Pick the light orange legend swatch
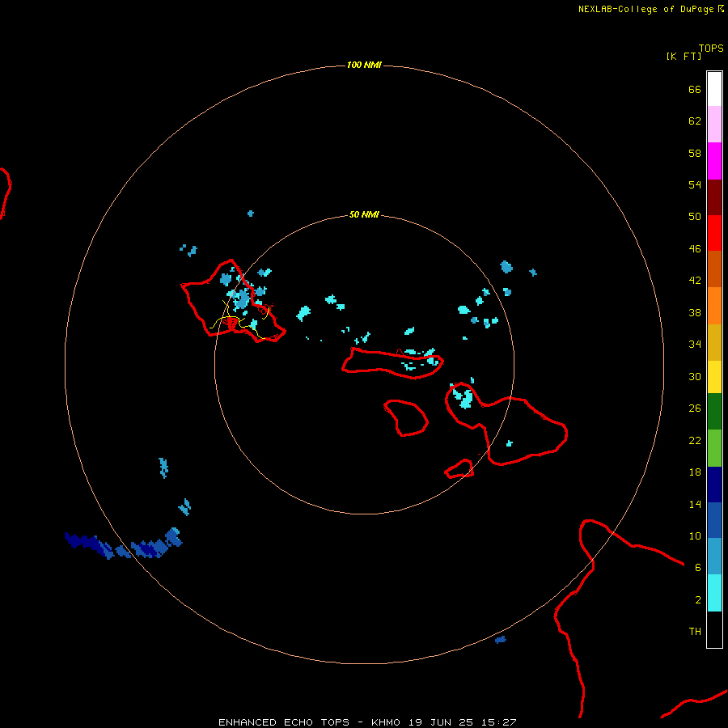Image resolution: width=728 pixels, height=728 pixels. [x=714, y=306]
